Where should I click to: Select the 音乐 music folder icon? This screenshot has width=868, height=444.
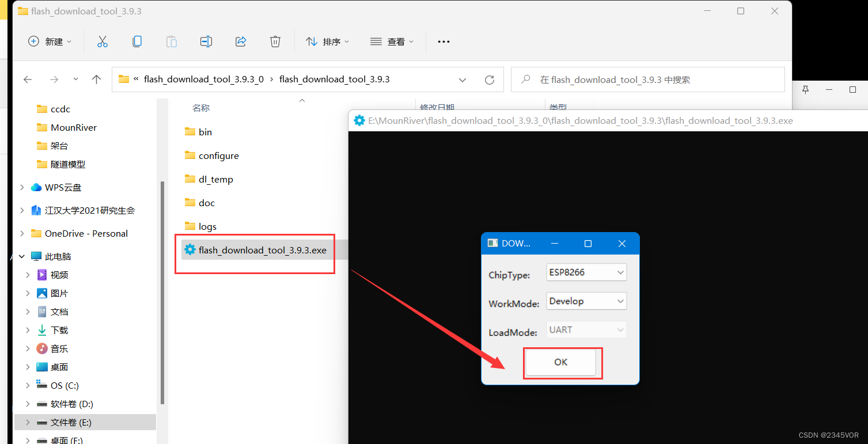(x=42, y=348)
